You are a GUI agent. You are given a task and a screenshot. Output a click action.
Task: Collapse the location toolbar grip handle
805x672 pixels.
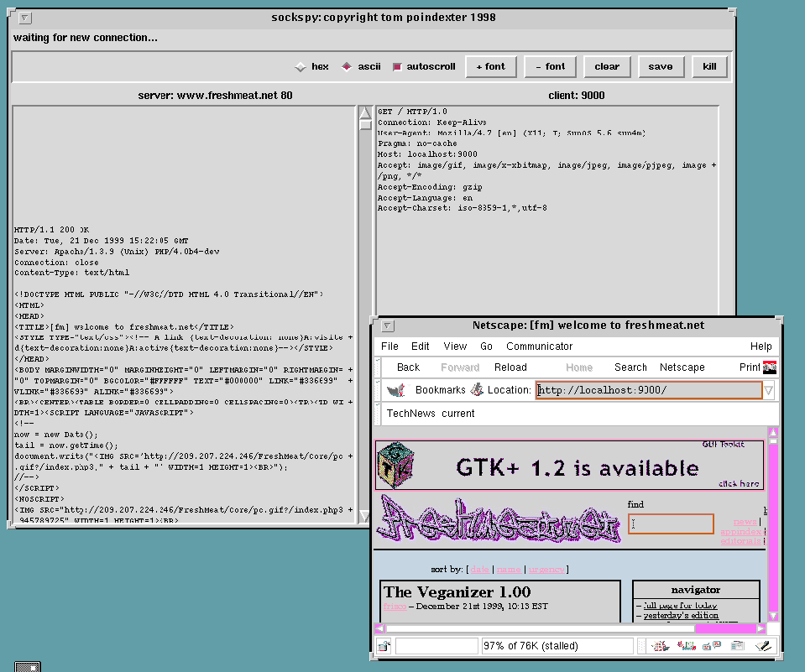point(378,390)
